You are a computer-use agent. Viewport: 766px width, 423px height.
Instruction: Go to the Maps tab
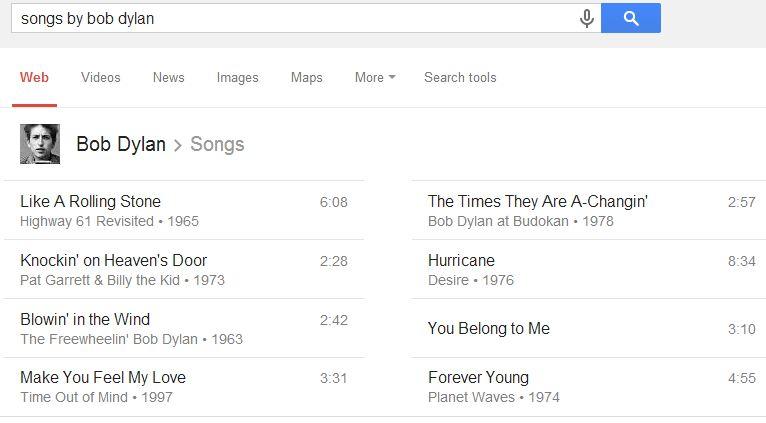(x=307, y=77)
